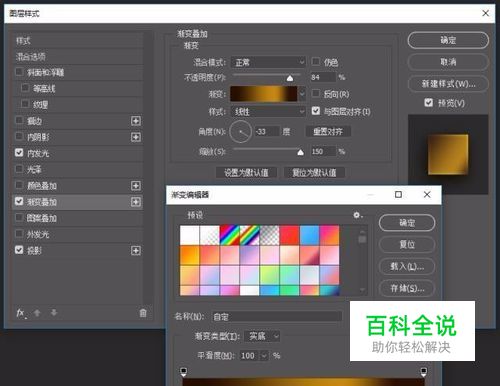Image resolution: width=500 pixels, height=386 pixels.
Task: Click the 存储(S)... save button
Action: (x=407, y=288)
